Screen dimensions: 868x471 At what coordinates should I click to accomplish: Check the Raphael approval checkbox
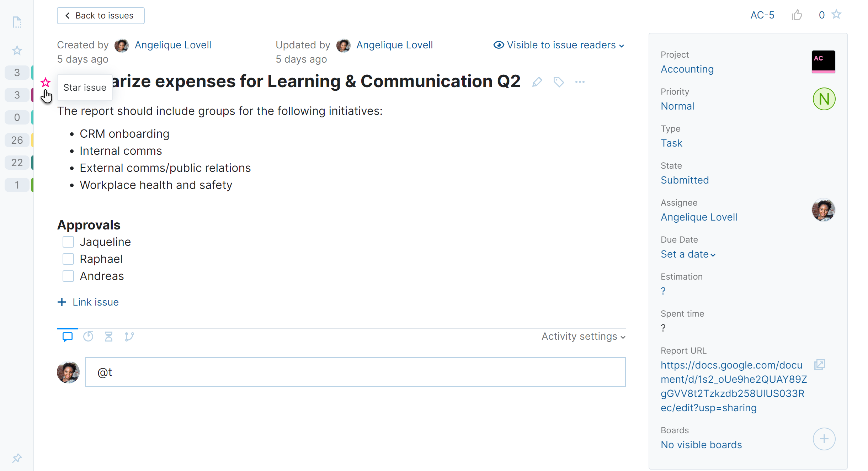[x=68, y=259]
